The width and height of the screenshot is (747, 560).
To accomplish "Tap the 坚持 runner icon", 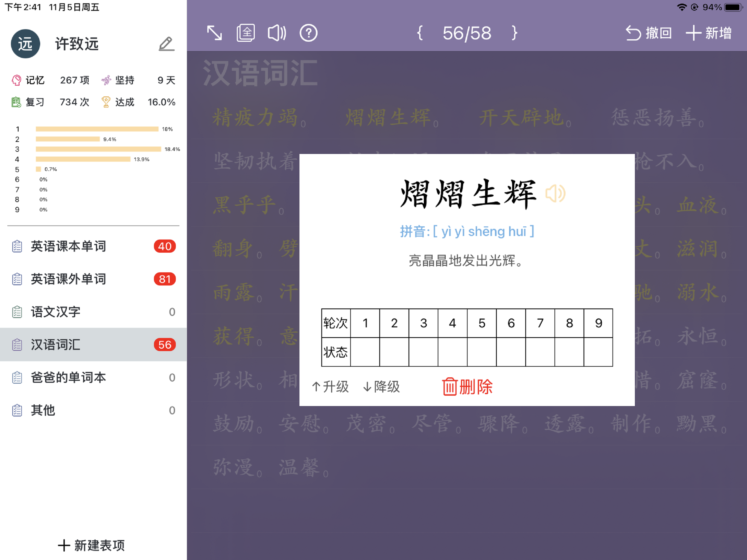I will (106, 80).
